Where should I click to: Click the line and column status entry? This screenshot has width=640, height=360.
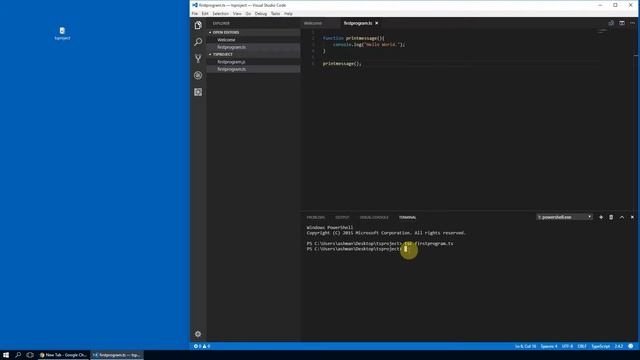pyautogui.click(x=525, y=346)
